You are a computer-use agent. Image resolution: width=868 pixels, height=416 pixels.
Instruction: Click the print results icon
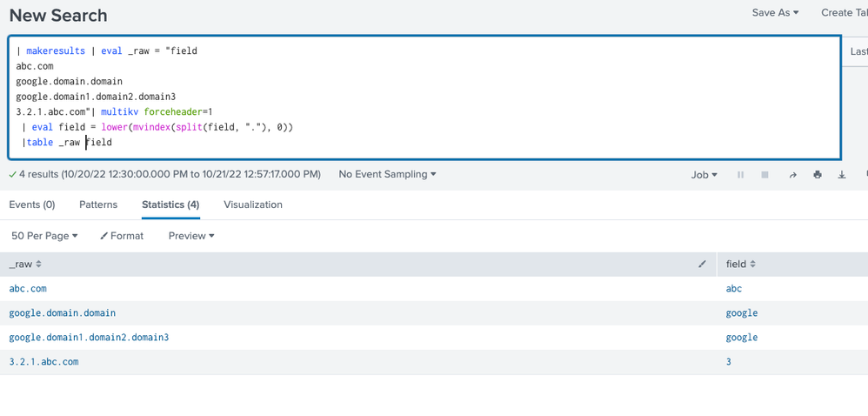(x=818, y=175)
